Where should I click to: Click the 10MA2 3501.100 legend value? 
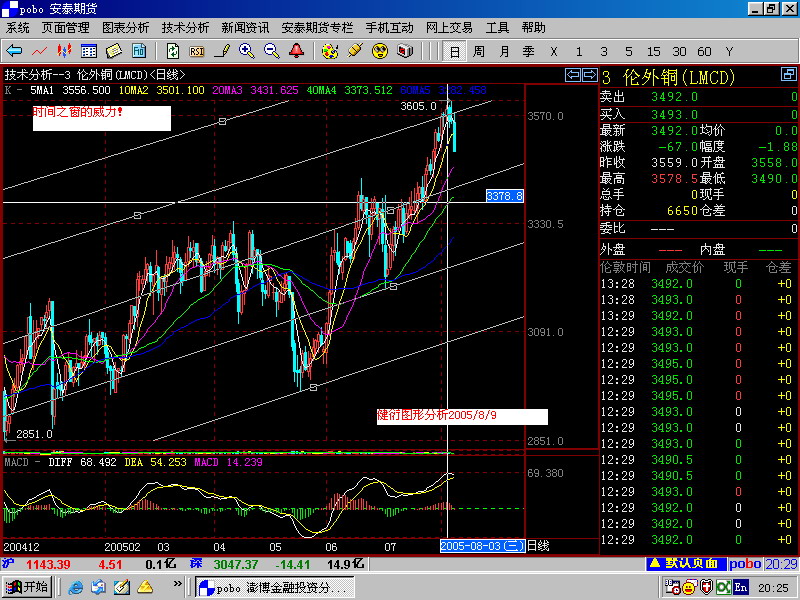pyautogui.click(x=161, y=90)
